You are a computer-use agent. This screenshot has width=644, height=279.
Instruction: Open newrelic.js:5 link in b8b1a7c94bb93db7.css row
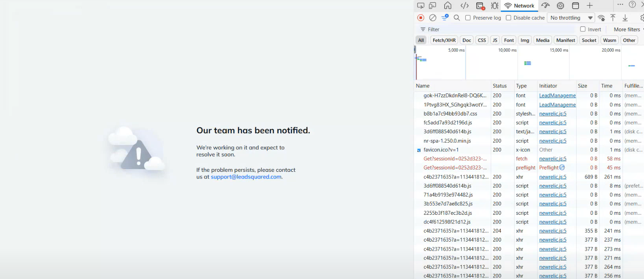click(553, 113)
